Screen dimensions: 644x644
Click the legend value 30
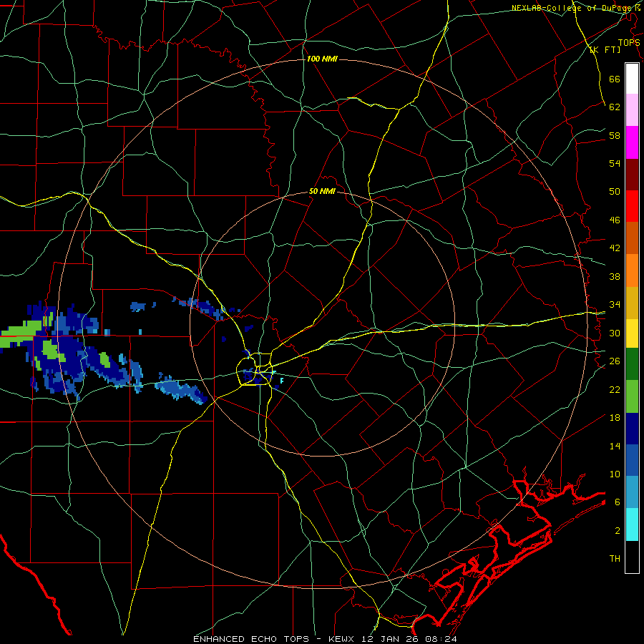[x=615, y=333]
